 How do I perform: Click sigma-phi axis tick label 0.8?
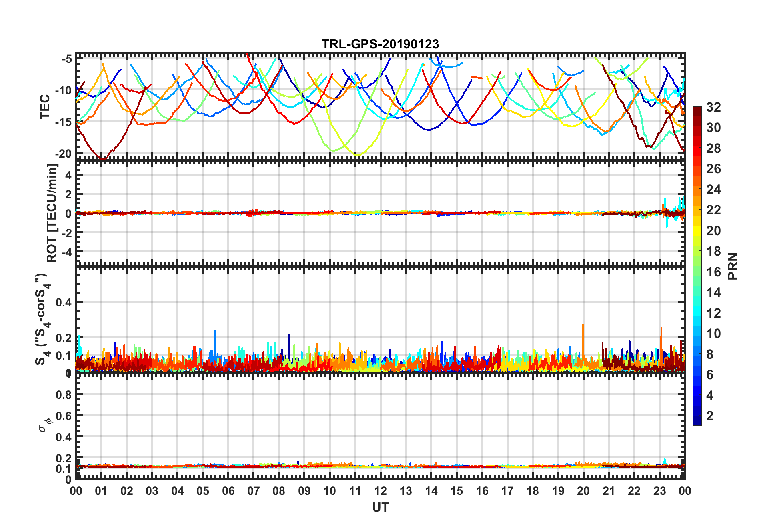coord(64,394)
